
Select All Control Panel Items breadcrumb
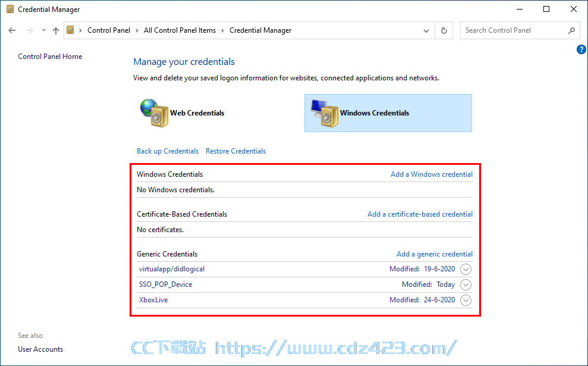180,30
